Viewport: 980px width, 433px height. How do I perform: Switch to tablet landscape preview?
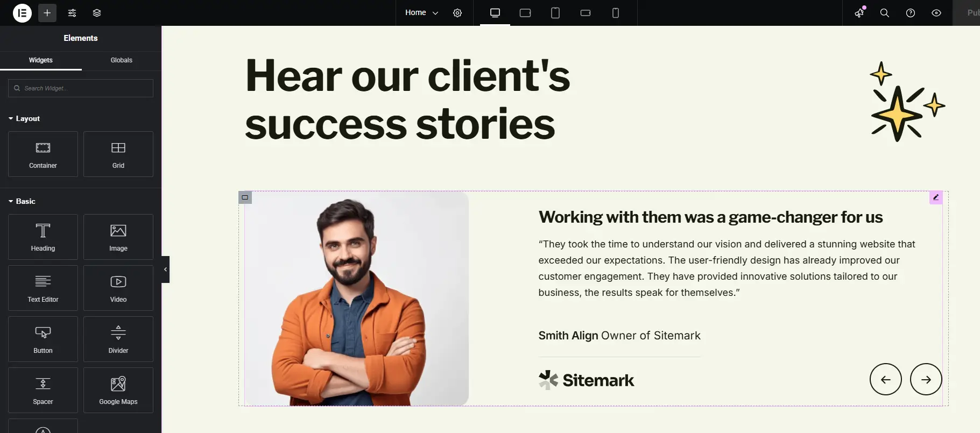525,13
